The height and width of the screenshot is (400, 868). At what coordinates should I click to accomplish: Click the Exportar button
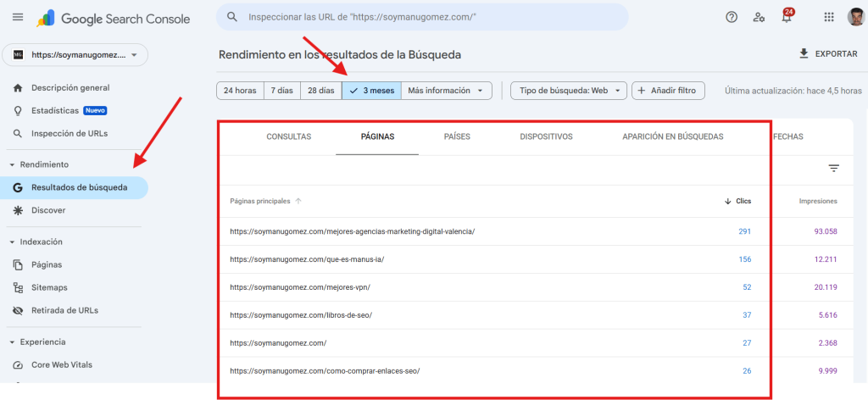click(828, 53)
